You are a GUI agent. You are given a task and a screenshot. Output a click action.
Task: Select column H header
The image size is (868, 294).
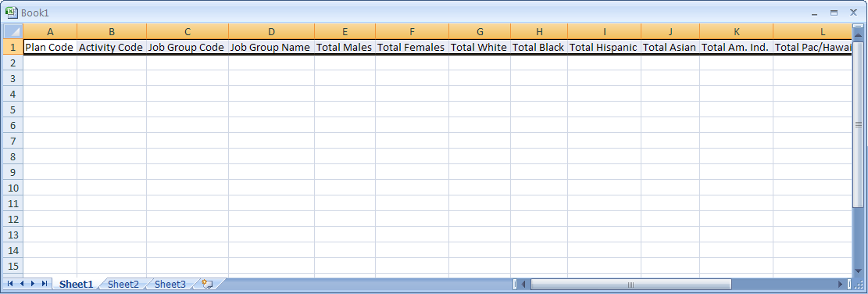tap(538, 31)
